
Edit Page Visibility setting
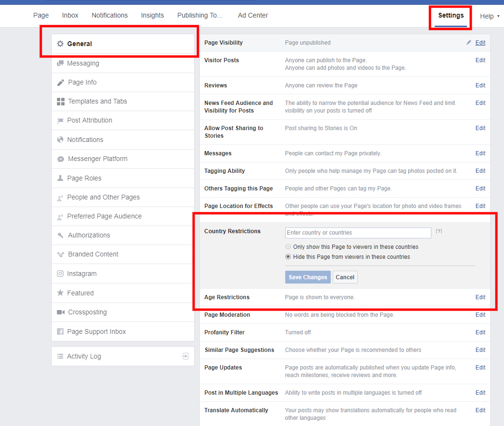(x=480, y=42)
